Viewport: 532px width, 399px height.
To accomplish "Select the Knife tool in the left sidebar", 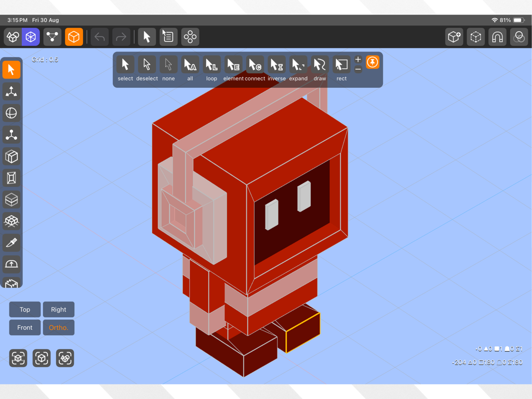I will point(11,242).
